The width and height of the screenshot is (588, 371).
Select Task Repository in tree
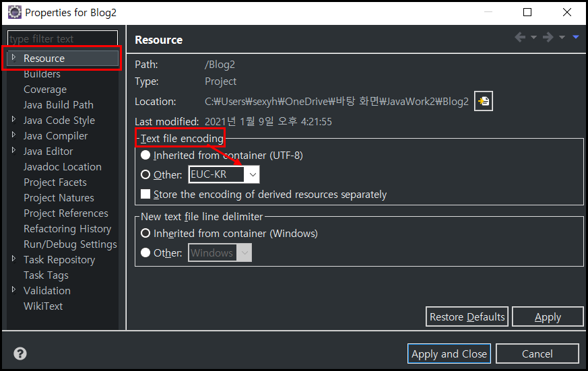point(59,260)
